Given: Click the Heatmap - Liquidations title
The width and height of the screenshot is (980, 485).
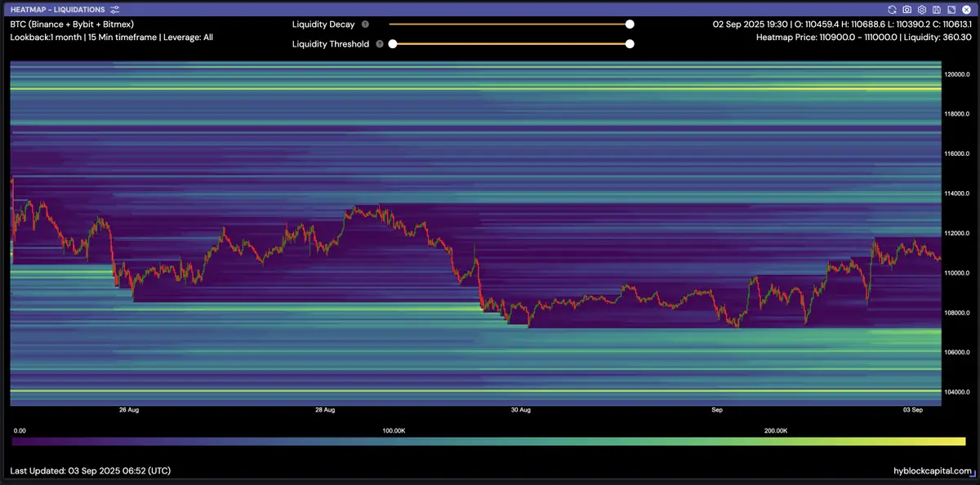Looking at the screenshot, I should 57,10.
